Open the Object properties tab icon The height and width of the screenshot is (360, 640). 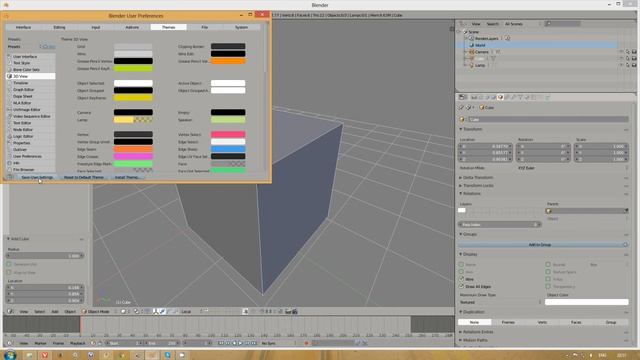point(500,97)
